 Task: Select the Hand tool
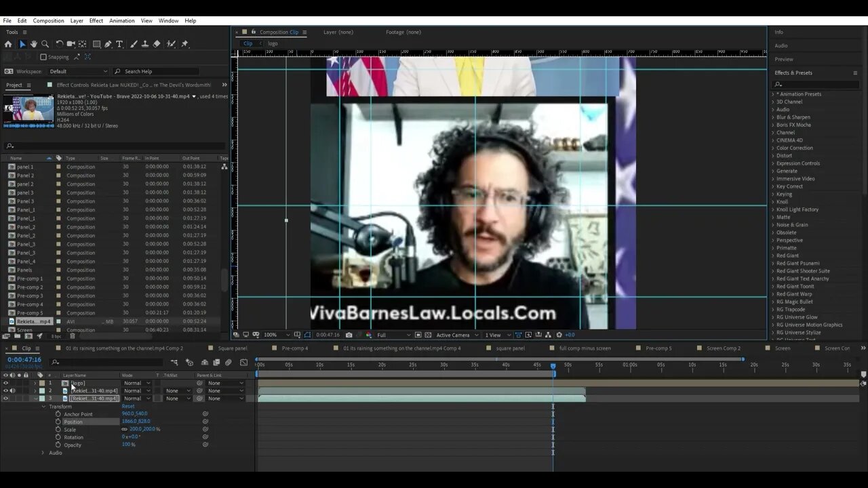pyautogui.click(x=34, y=44)
